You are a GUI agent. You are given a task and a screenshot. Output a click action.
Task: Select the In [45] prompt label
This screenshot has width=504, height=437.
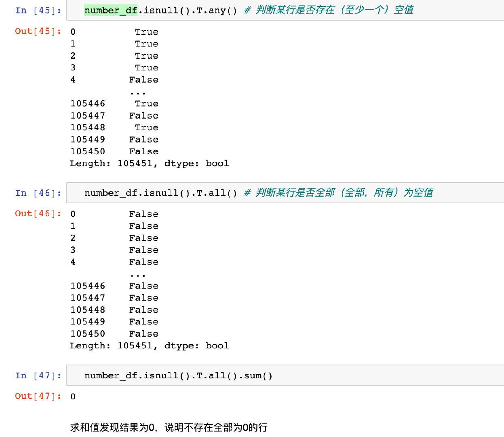click(38, 11)
